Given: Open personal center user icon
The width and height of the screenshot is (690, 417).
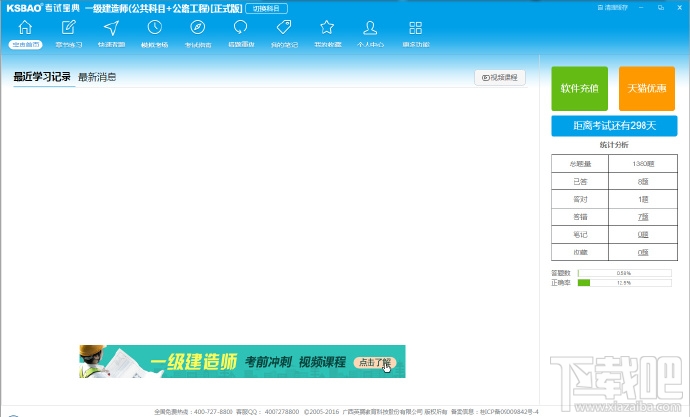Looking at the screenshot, I should (370, 28).
